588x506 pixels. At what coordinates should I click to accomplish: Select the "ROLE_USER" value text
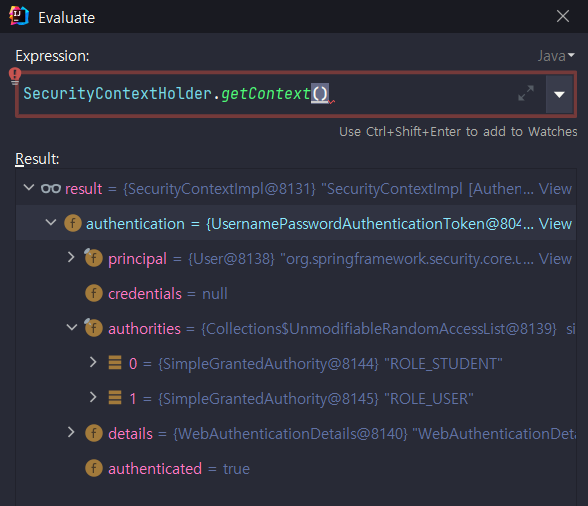click(429, 398)
